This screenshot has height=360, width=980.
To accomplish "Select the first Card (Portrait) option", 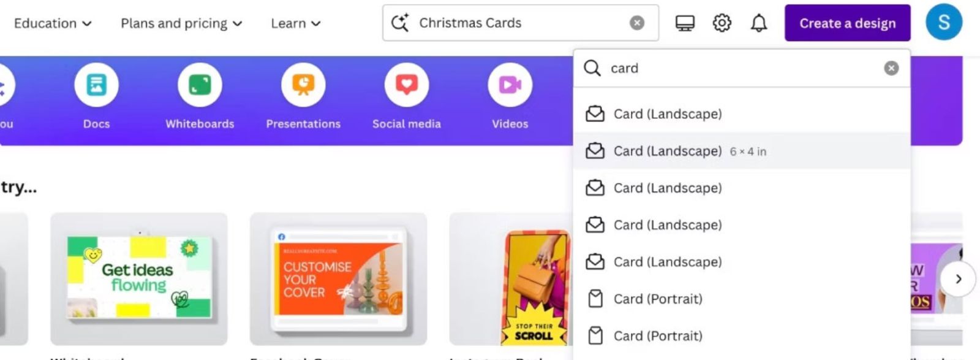I will click(742, 299).
